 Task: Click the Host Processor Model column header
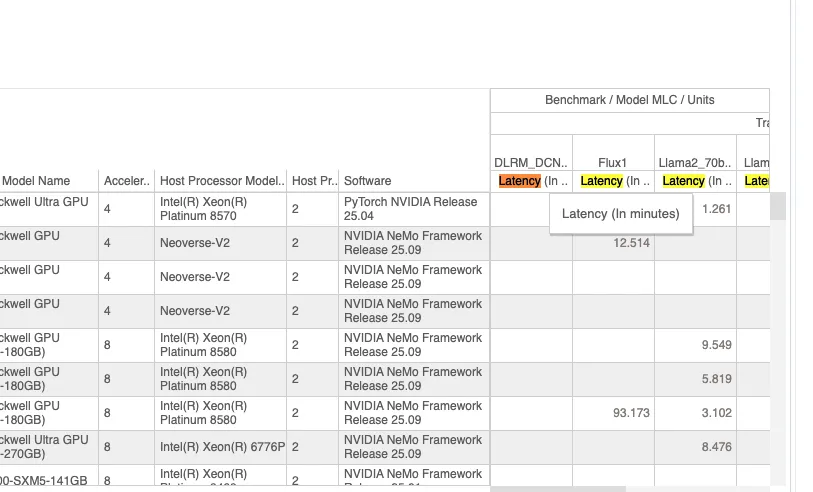coord(221,181)
